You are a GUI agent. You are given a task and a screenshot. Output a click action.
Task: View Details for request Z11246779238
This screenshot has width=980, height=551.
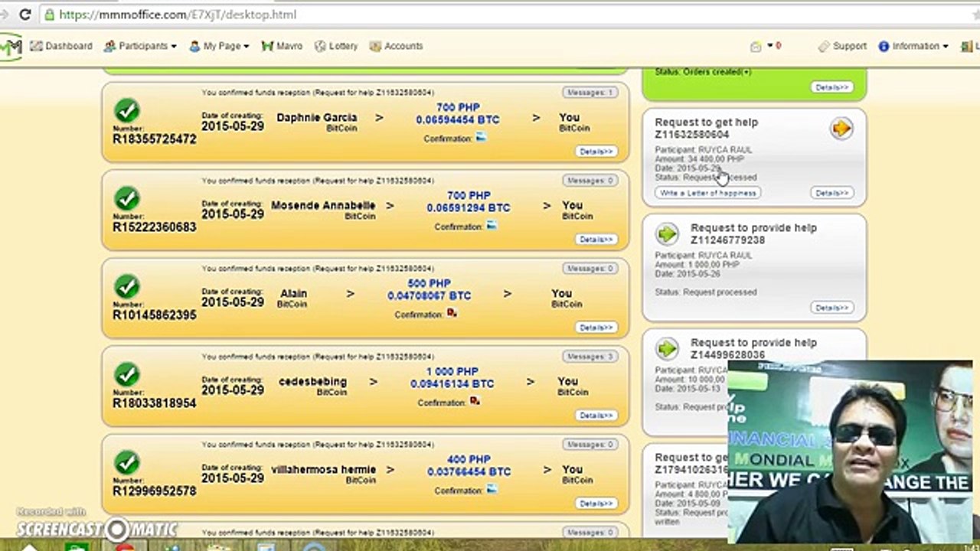(x=831, y=308)
